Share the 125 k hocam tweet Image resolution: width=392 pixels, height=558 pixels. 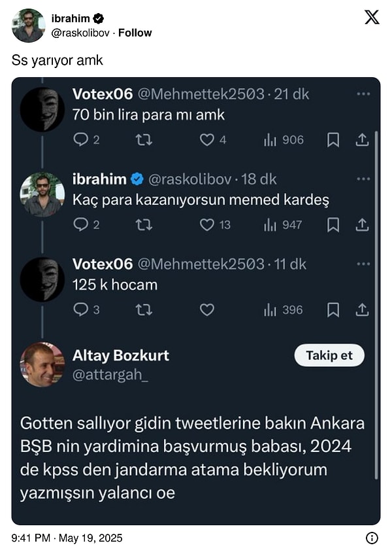point(362,309)
